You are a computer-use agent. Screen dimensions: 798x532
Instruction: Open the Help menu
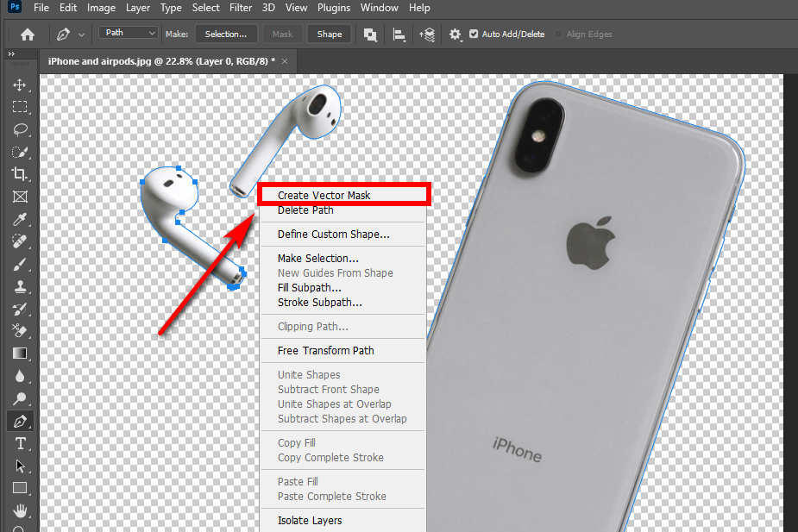tap(419, 8)
